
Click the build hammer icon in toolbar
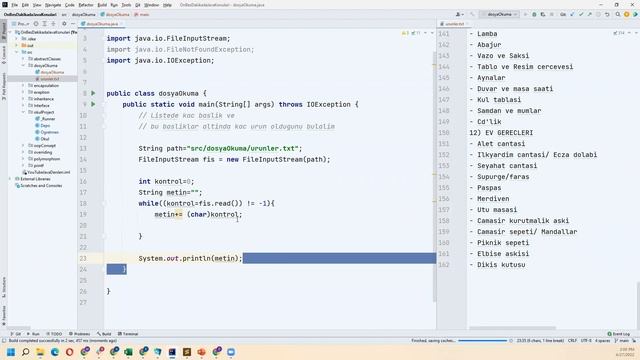pos(472,14)
